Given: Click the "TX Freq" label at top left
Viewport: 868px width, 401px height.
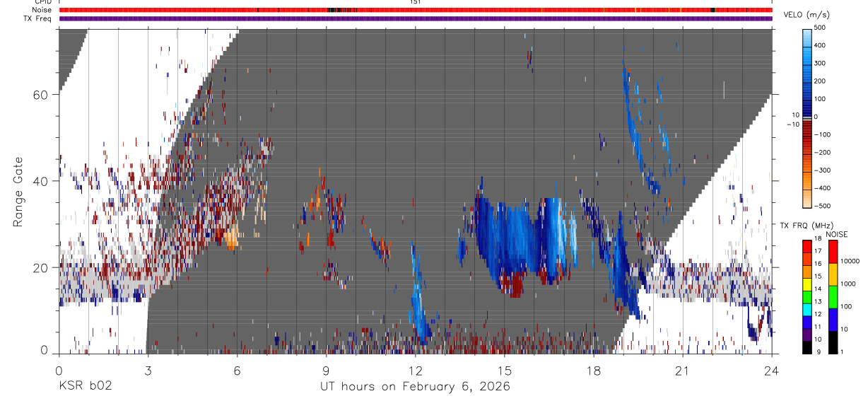Looking at the screenshot, I should tap(39, 19).
